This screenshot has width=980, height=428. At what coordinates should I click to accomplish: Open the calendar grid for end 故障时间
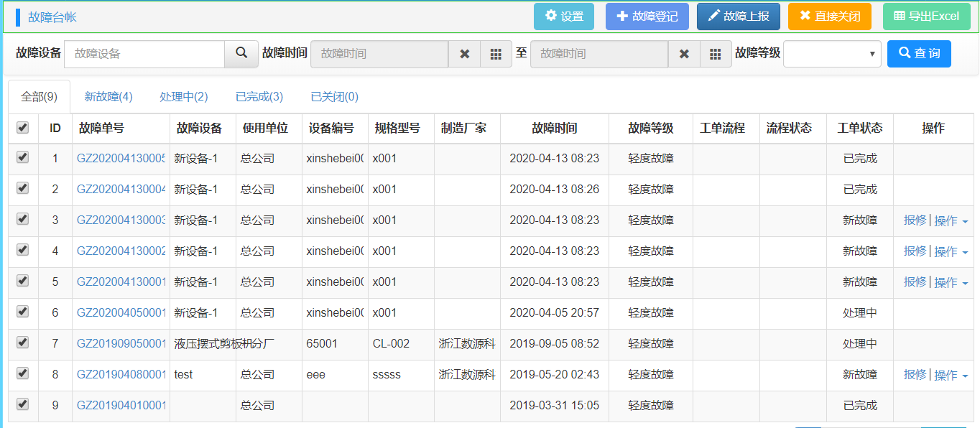[x=715, y=54]
